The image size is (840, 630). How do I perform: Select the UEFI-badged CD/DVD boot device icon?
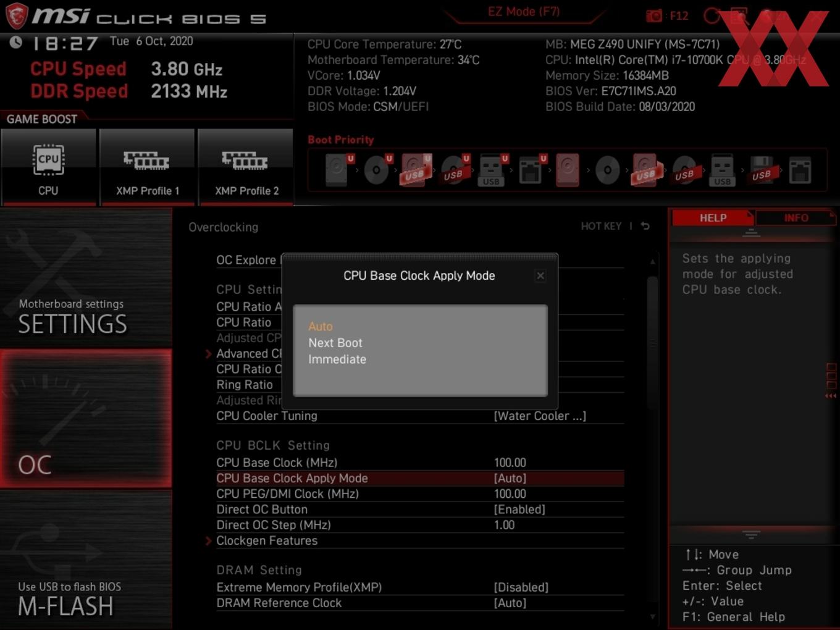(x=377, y=170)
